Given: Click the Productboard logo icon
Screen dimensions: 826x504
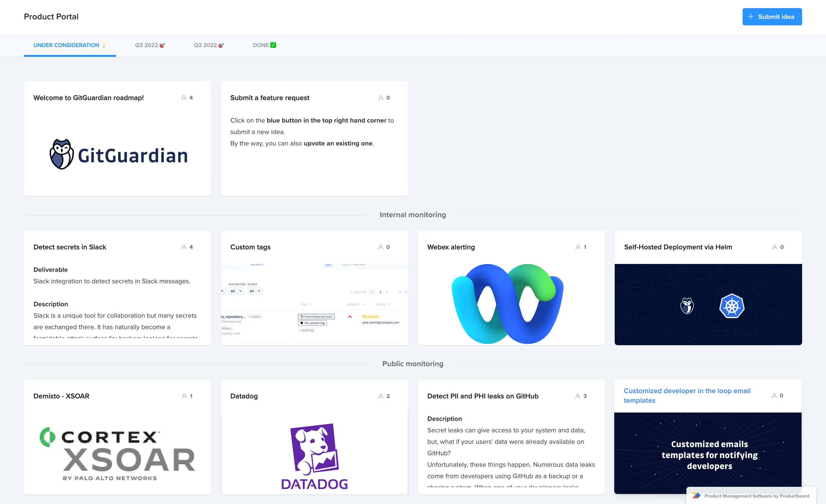Looking at the screenshot, I should coord(696,496).
